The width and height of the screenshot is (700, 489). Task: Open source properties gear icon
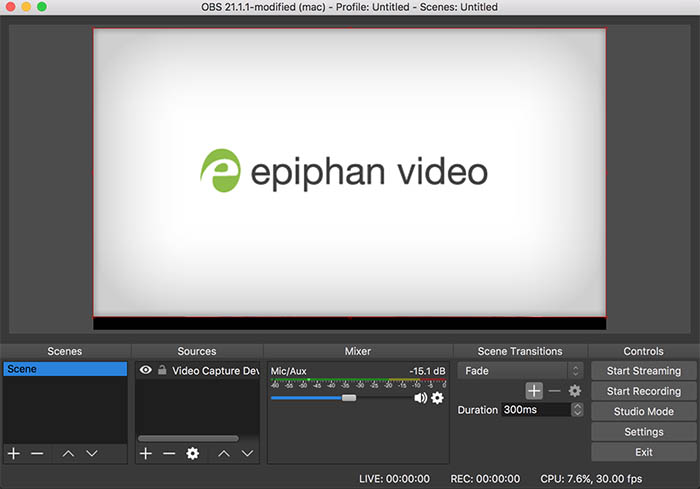pyautogui.click(x=192, y=454)
